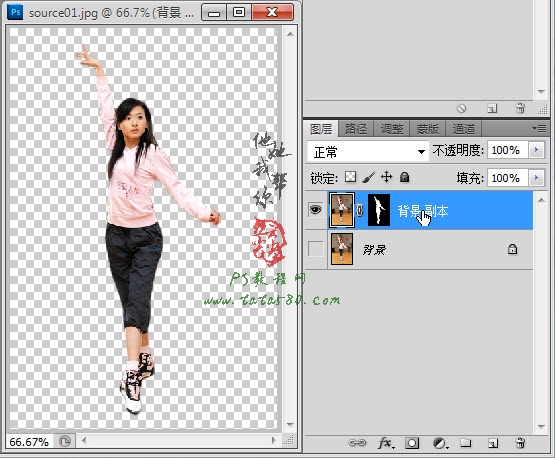This screenshot has height=458, width=555.
Task: Lock transparent pixels
Action: click(350, 177)
